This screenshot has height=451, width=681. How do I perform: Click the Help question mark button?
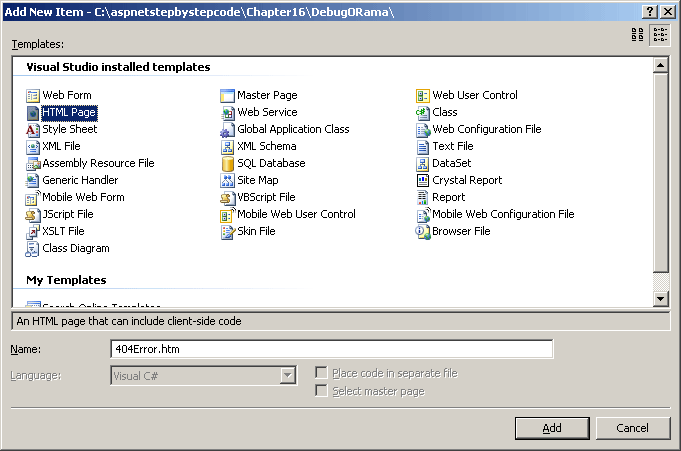click(x=649, y=12)
